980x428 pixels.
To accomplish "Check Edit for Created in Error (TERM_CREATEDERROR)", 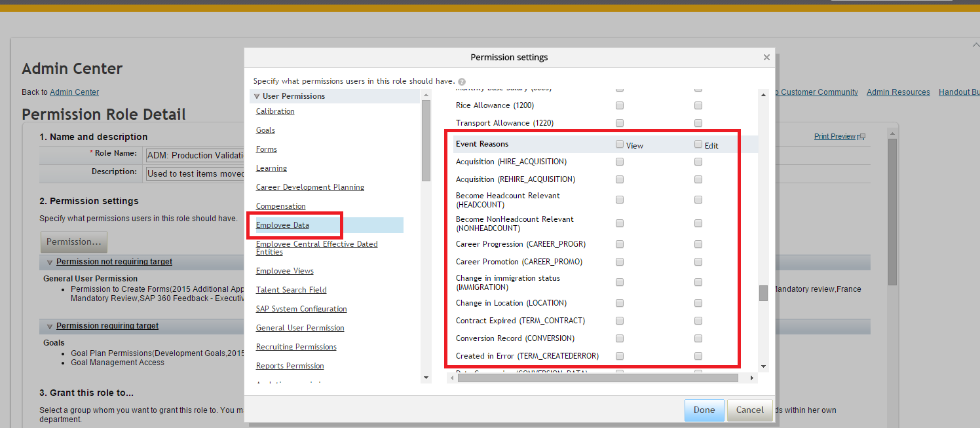I will click(x=698, y=356).
